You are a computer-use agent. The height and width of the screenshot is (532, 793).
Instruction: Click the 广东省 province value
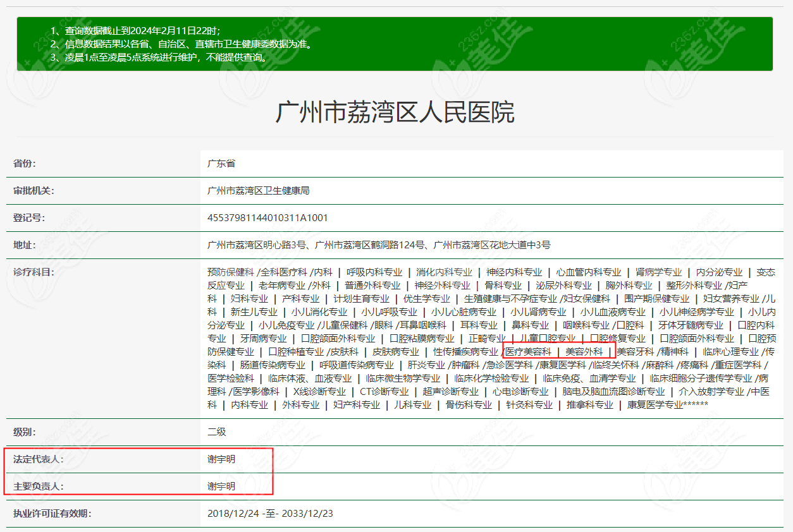[221, 163]
